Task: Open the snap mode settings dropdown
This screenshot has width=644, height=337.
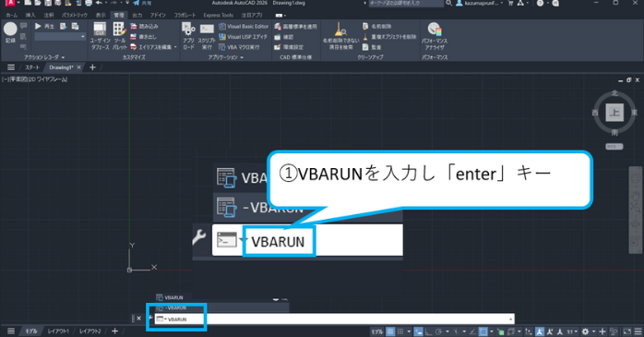Action: 409,331
